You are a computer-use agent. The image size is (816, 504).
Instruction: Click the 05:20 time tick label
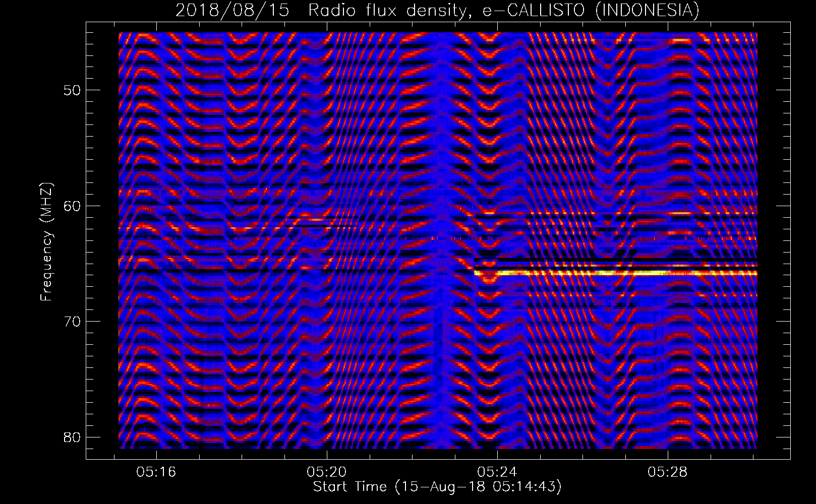point(327,472)
